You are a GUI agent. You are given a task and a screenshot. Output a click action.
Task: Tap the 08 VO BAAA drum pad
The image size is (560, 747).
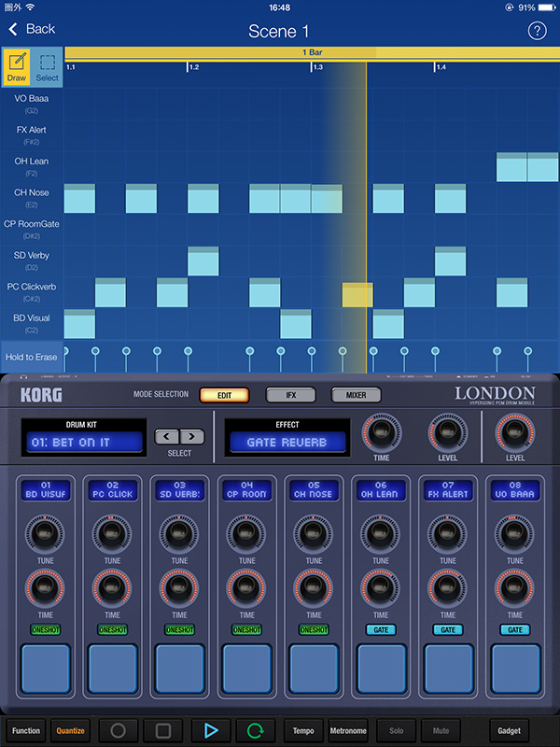point(515,669)
